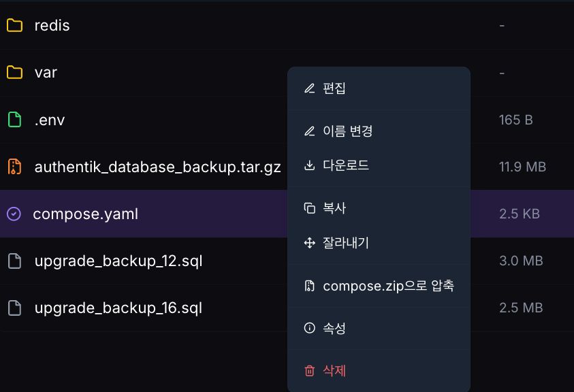This screenshot has height=392, width=574.
Task: Click the file icon beside upgrade_backup_12.sql
Action: pyautogui.click(x=15, y=261)
